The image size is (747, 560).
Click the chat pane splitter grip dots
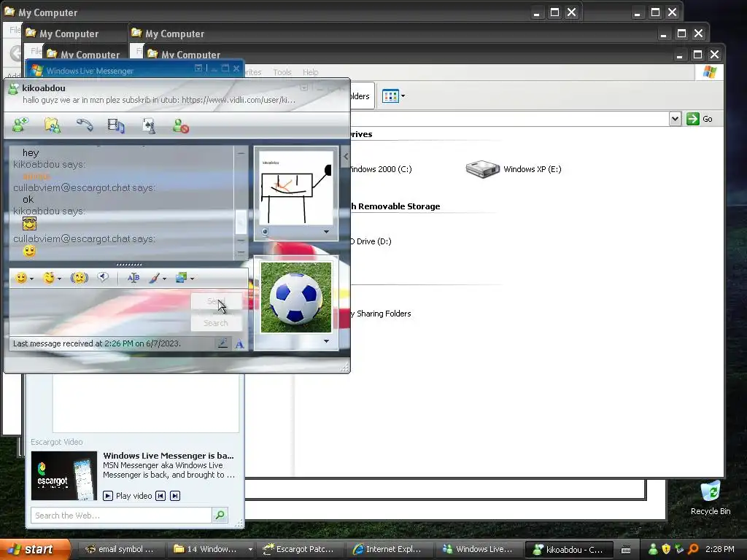[129, 264]
